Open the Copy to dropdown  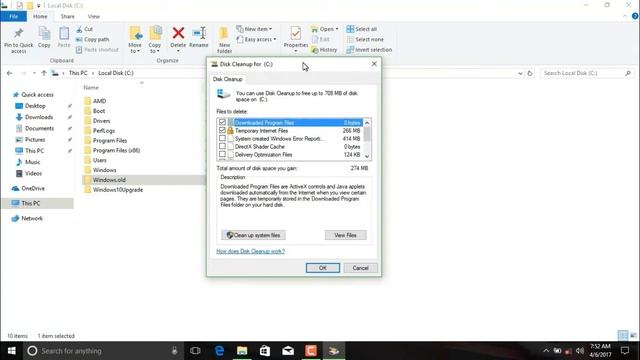[x=154, y=48]
